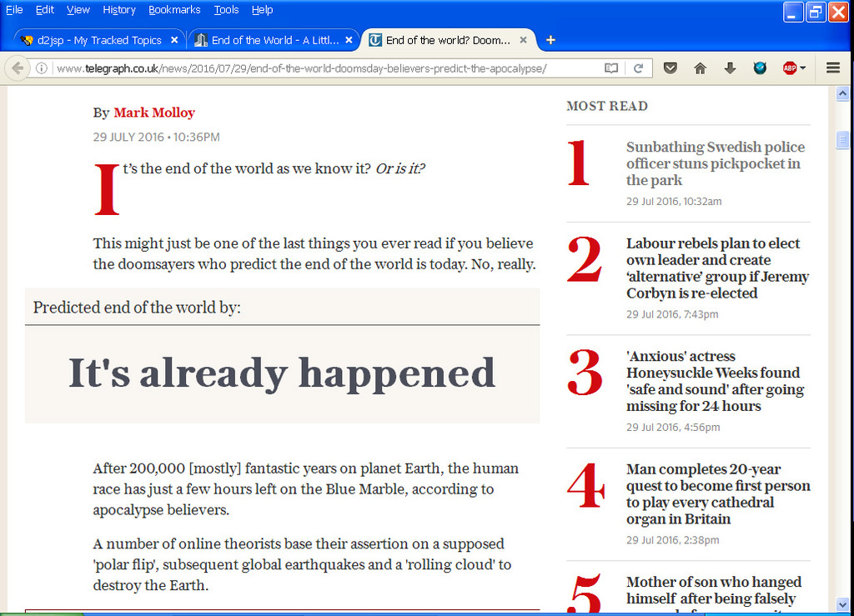
Task: Open Labour rebels plan to elect leader story
Action: [717, 268]
